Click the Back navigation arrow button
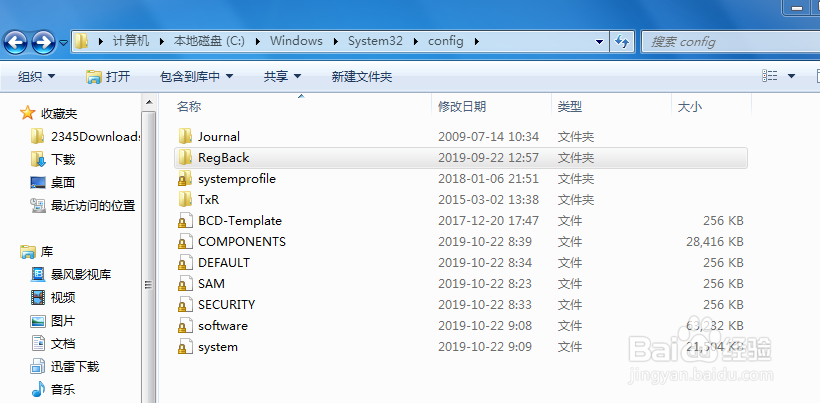The width and height of the screenshot is (820, 403). coord(15,42)
